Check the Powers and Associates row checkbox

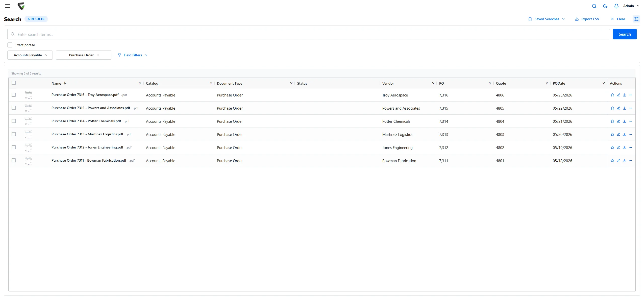14,108
